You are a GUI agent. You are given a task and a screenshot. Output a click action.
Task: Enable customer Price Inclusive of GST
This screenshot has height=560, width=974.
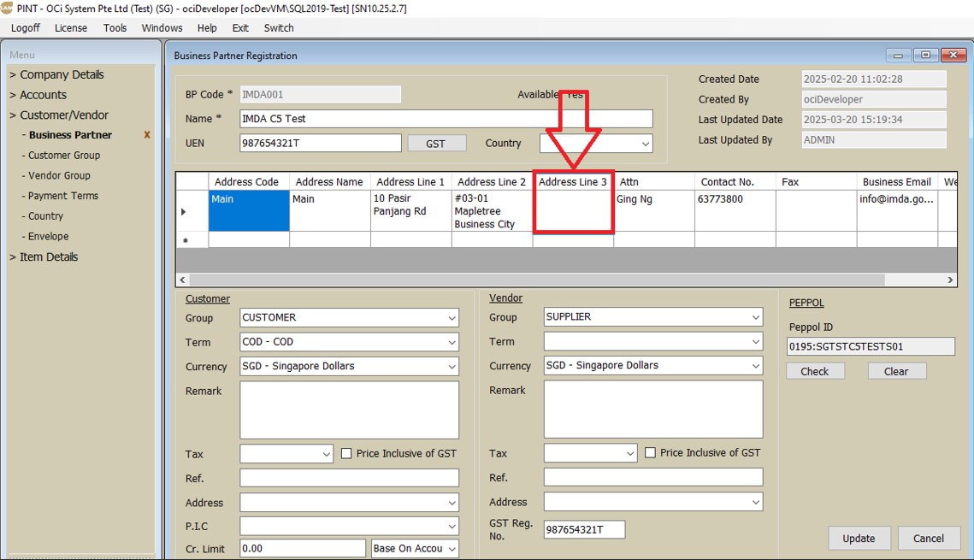coord(346,454)
